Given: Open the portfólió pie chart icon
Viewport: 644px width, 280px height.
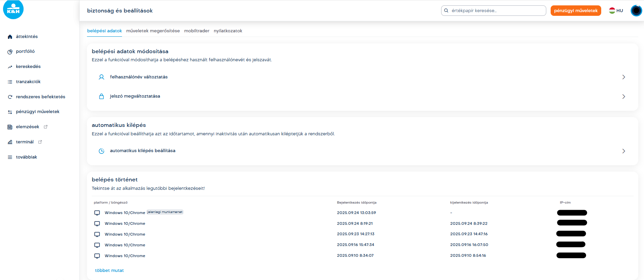Looking at the screenshot, I should click(x=10, y=52).
